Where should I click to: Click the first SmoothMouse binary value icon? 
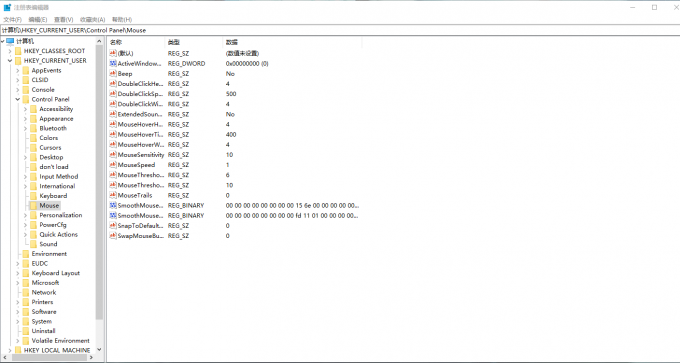click(113, 206)
